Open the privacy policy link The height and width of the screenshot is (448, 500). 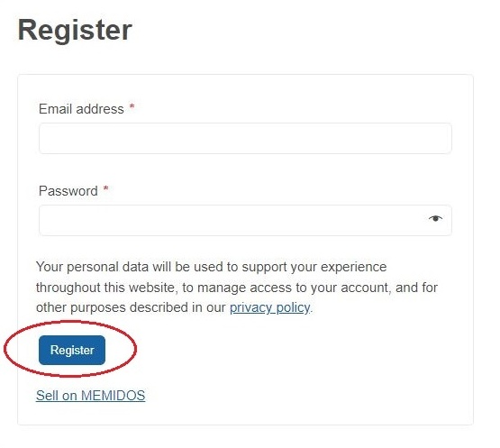pyautogui.click(x=269, y=307)
